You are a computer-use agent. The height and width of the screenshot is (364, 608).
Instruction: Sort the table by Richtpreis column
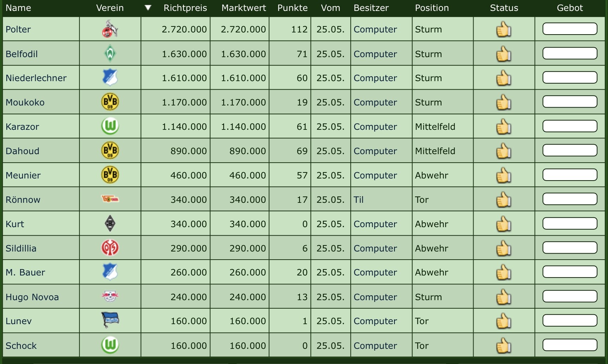coord(185,8)
